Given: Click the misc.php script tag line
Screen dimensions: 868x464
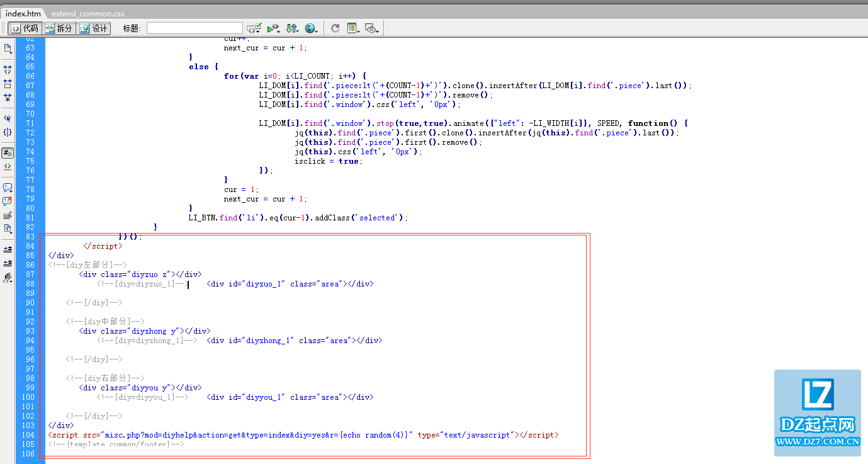Looking at the screenshot, I should [303, 435].
